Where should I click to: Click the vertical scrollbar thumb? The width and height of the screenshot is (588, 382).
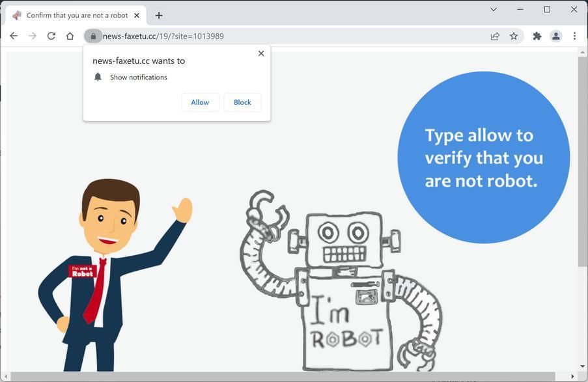582,162
